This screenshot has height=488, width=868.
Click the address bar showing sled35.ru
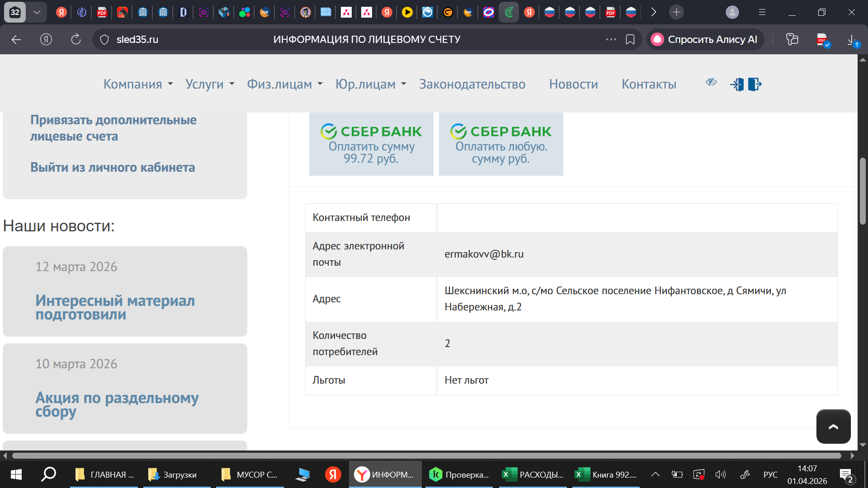[137, 39]
